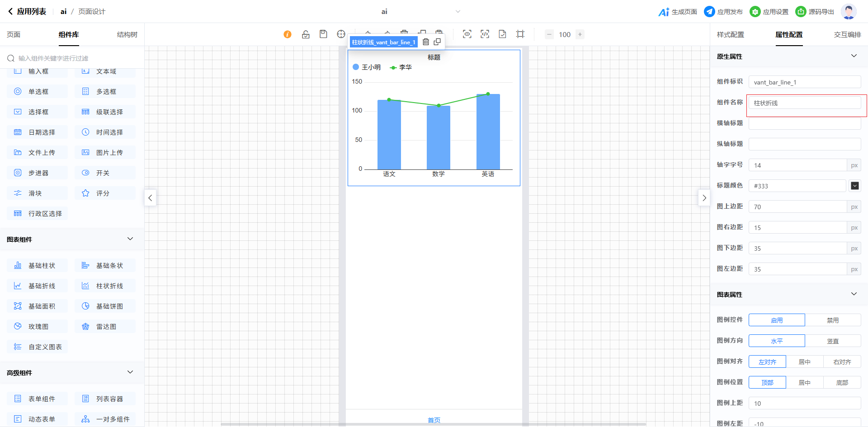Viewport: 868px width, 427px height.
Task: Add the 雷达图 chart component
Action: [105, 326]
